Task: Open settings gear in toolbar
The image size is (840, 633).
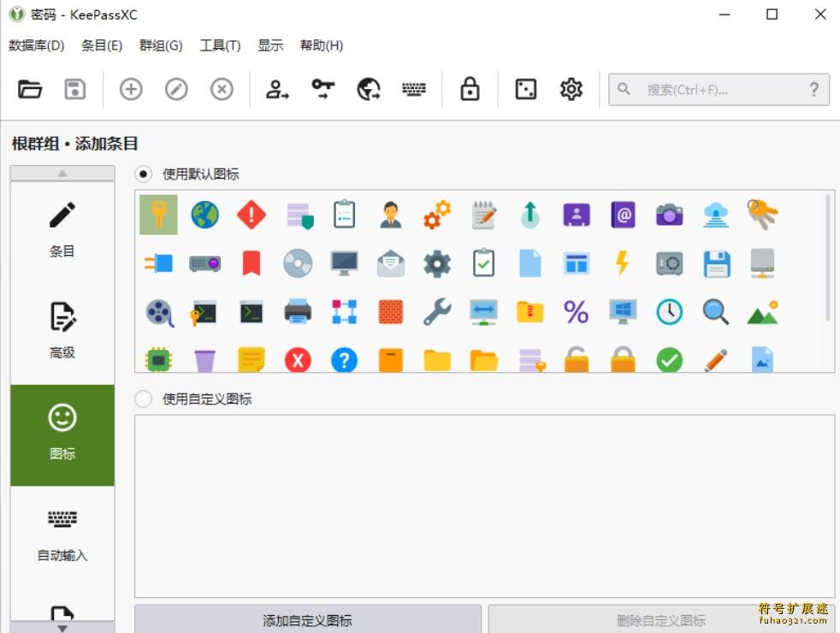Action: click(571, 90)
